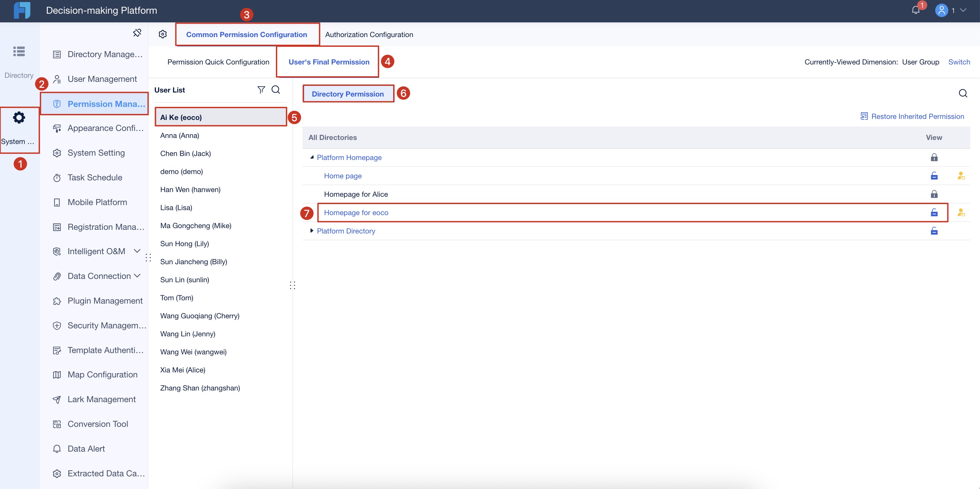Expand the Platform Directory tree node
Screen dimensions: 980x489
pyautogui.click(x=312, y=231)
